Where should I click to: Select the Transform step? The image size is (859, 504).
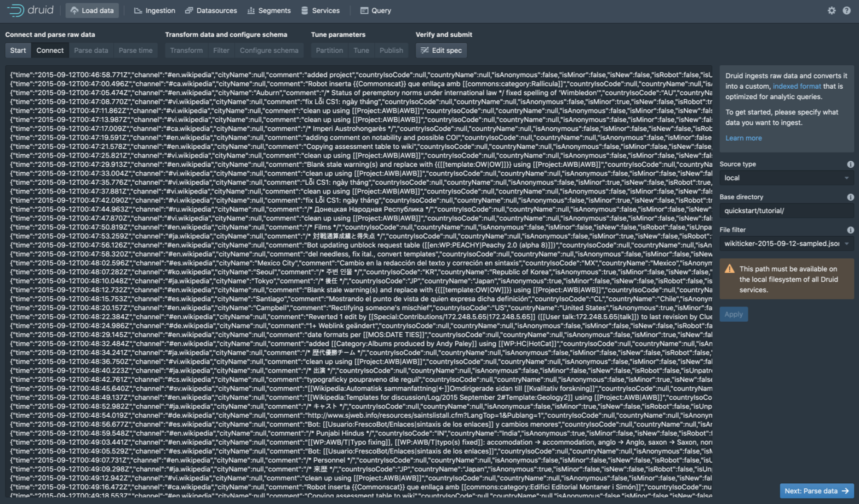[186, 51]
